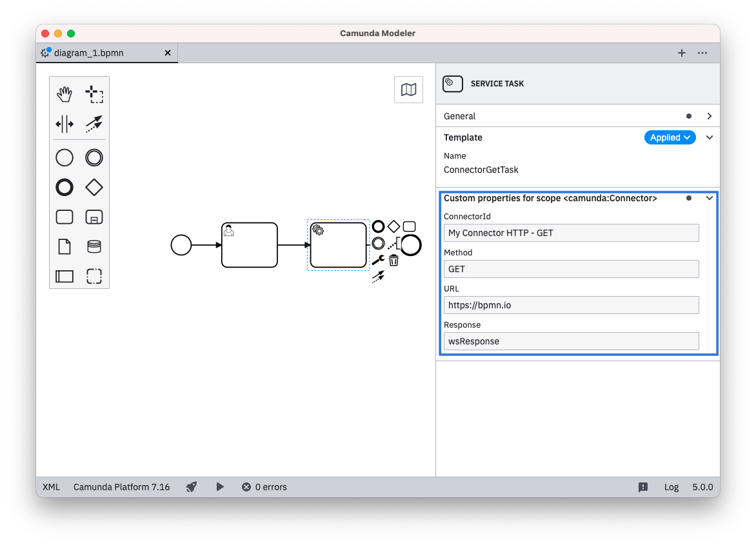Collapse the Custom properties section
The height and width of the screenshot is (545, 756).
pyautogui.click(x=709, y=199)
